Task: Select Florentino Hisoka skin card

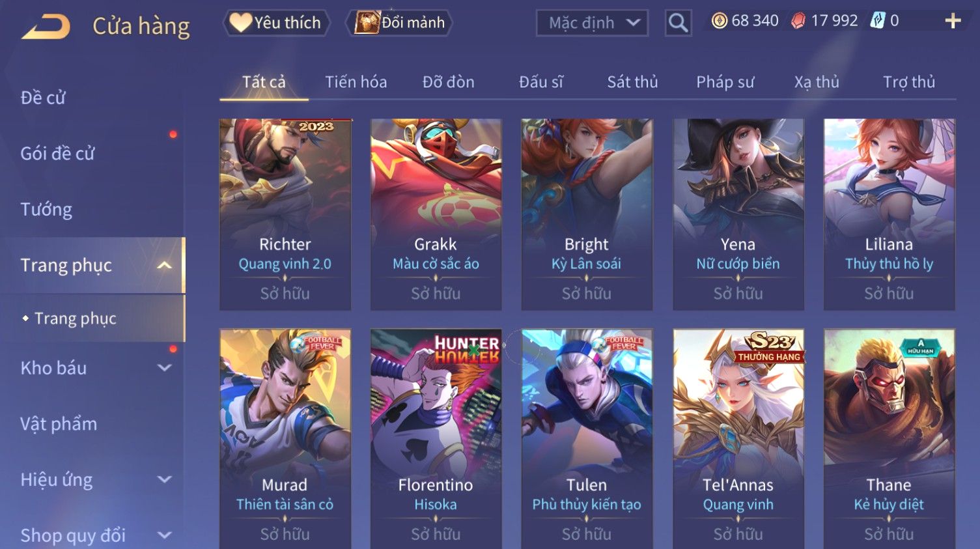Action: coord(436,439)
